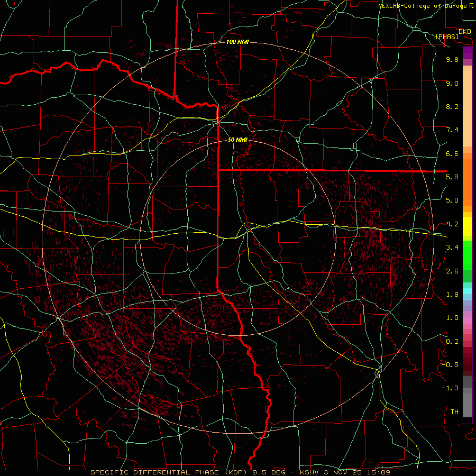Pick the orange band of the color scale

tap(467, 182)
